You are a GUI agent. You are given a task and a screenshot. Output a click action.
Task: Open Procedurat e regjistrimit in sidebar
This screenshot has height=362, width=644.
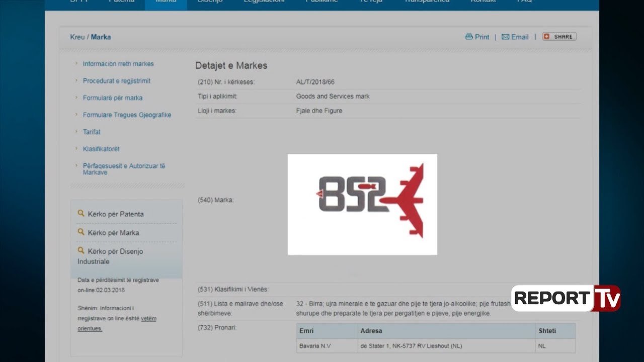[117, 81]
